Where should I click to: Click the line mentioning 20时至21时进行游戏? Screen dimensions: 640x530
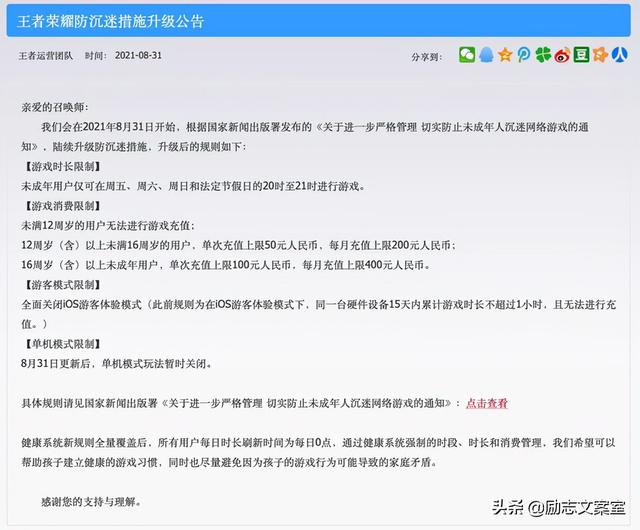193,186
